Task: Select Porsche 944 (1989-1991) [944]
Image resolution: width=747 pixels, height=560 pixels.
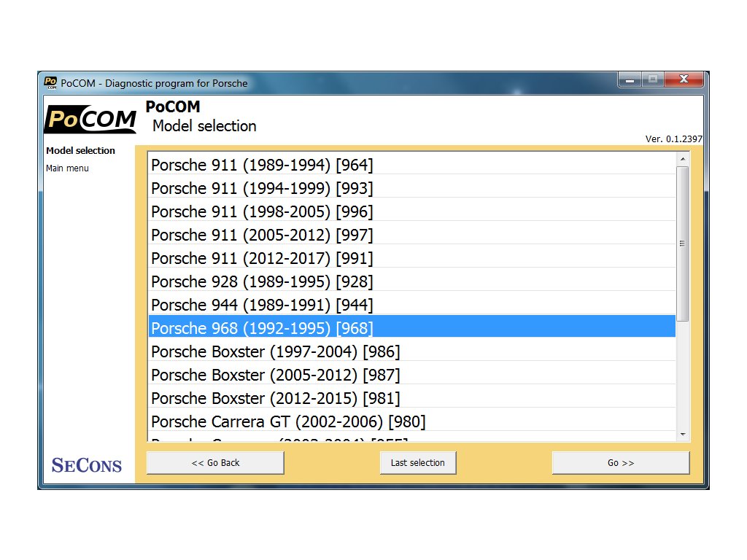Action: coord(412,305)
